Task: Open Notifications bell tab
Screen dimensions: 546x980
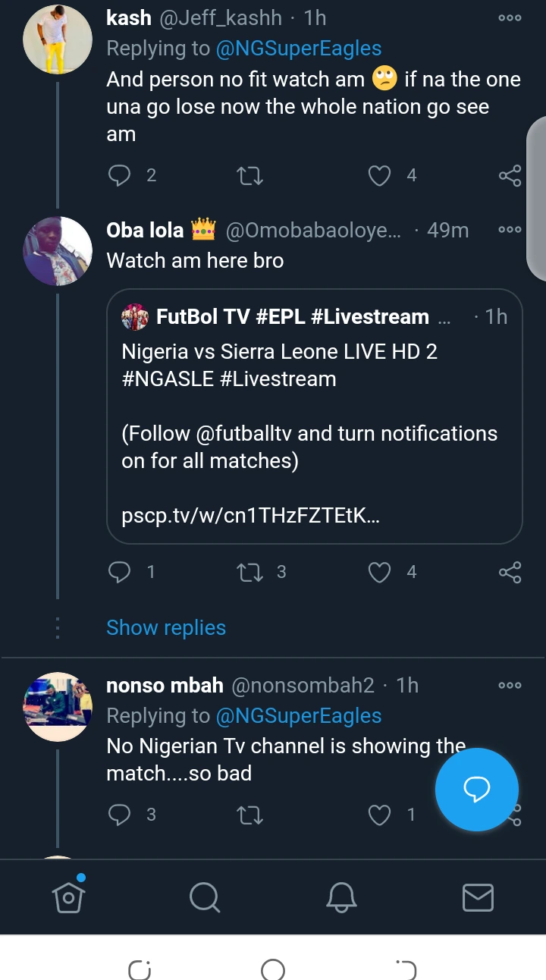Action: point(341,897)
